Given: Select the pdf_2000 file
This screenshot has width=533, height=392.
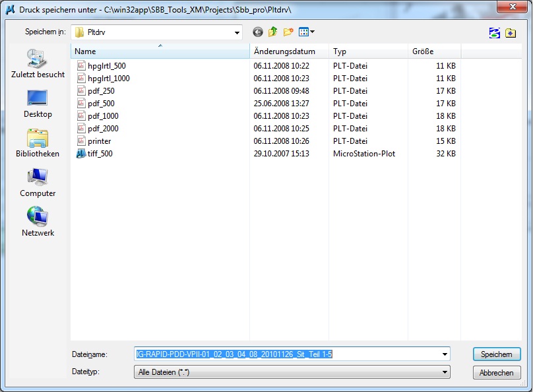Looking at the screenshot, I should 98,129.
